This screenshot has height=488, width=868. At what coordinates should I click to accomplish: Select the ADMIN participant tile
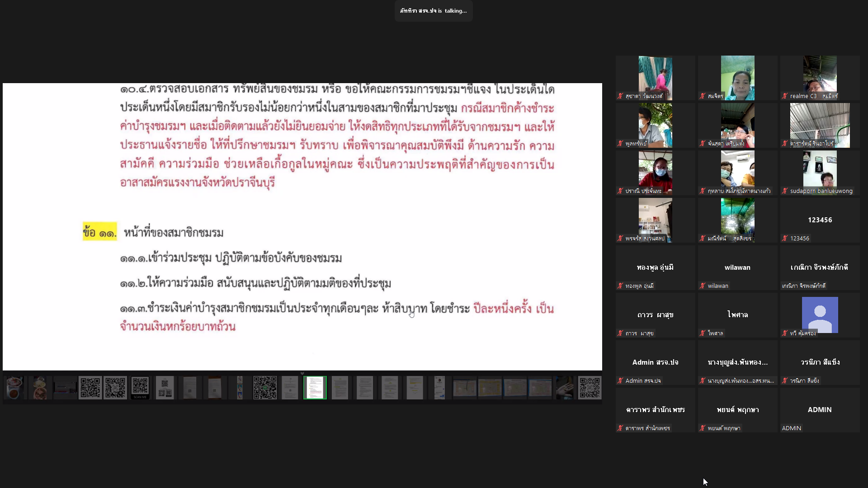click(820, 409)
